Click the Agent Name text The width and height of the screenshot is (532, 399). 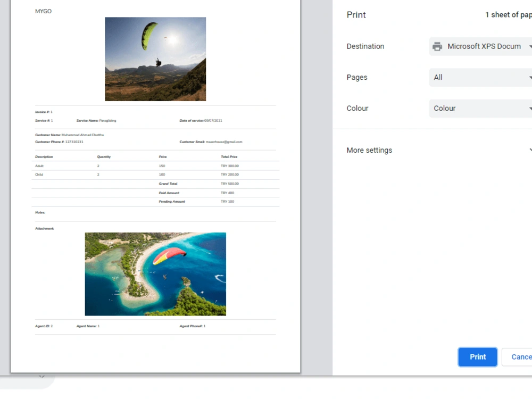tap(88, 326)
